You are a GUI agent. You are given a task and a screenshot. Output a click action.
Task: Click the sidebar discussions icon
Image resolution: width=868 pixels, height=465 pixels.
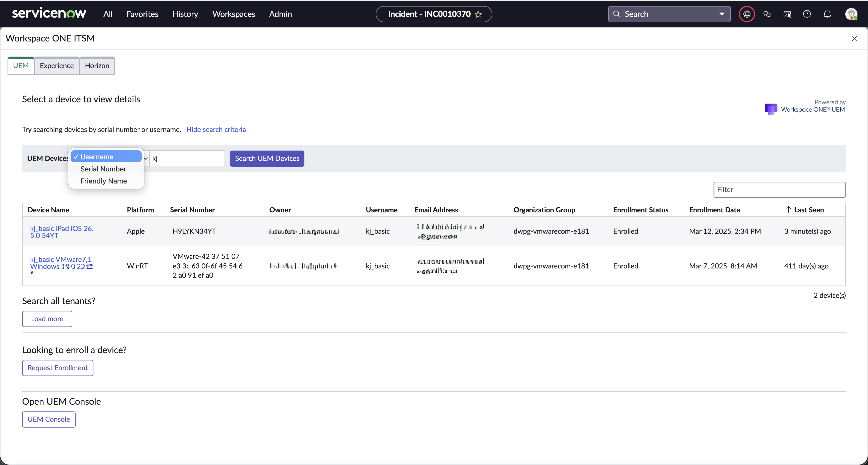(787, 14)
